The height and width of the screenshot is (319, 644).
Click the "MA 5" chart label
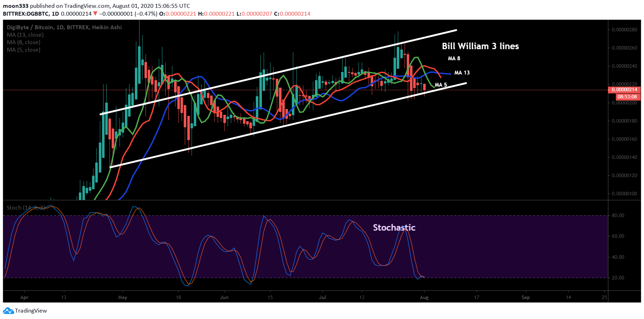(x=441, y=85)
